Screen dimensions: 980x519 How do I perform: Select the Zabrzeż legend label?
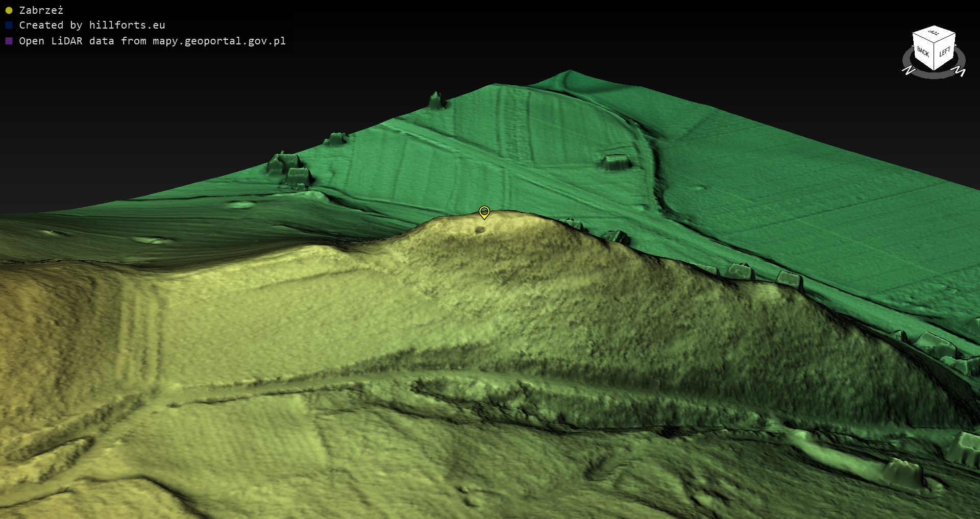point(41,10)
